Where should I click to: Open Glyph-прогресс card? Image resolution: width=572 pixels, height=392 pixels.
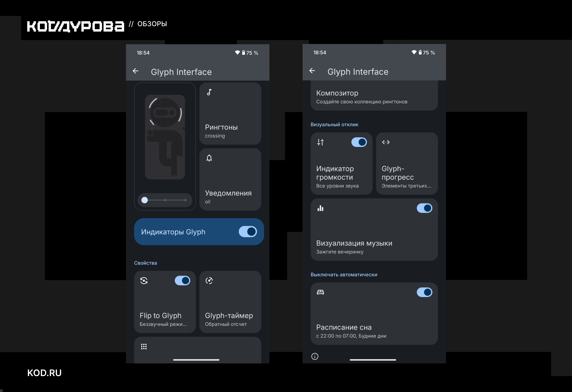click(x=407, y=163)
